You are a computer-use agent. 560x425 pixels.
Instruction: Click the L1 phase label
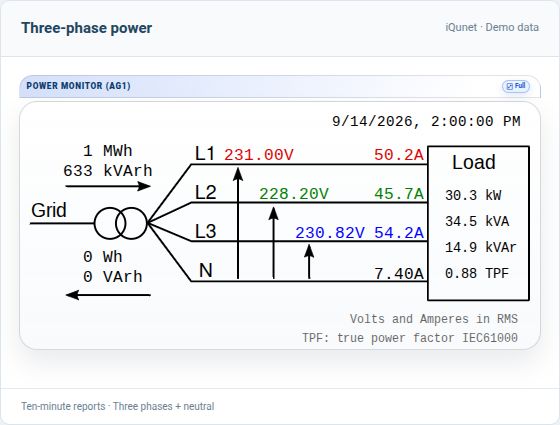[x=205, y=154]
